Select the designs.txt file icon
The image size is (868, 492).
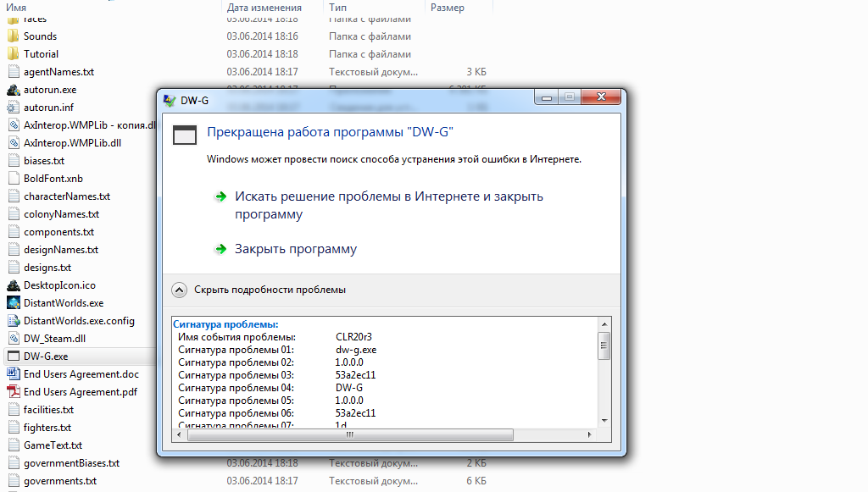[x=14, y=268]
